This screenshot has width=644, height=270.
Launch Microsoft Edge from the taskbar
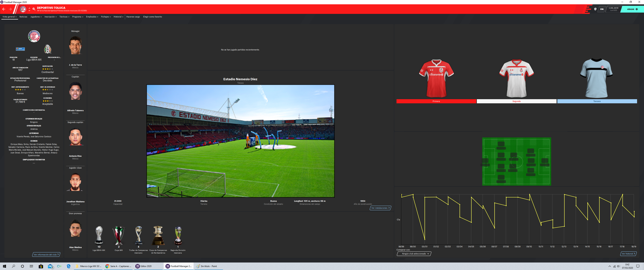(x=69, y=266)
